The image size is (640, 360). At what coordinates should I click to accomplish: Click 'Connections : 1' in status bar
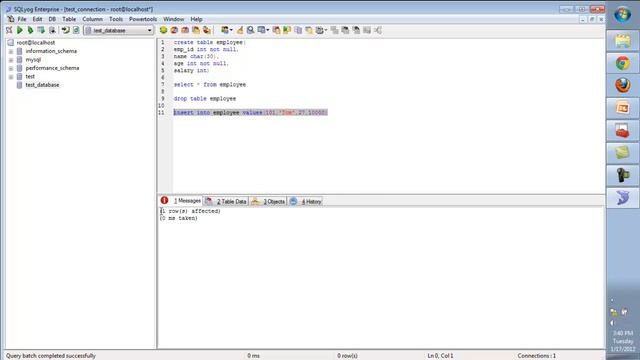pos(536,356)
